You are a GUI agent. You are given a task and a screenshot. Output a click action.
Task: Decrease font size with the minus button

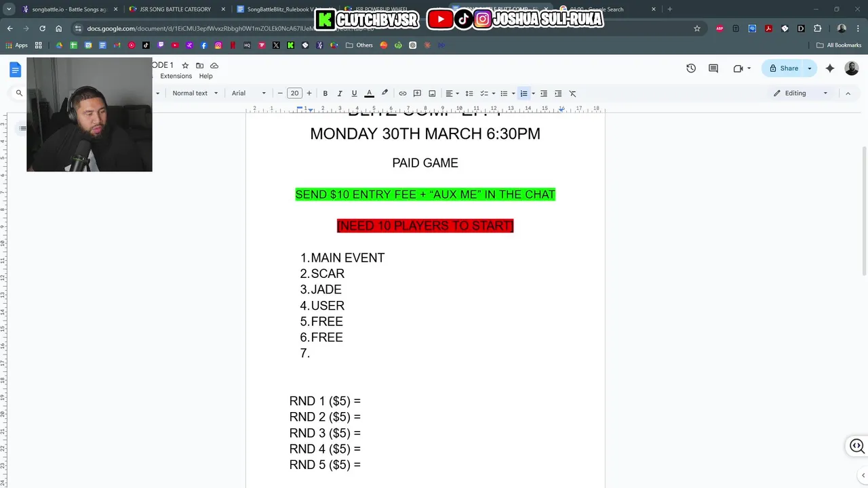coord(280,94)
